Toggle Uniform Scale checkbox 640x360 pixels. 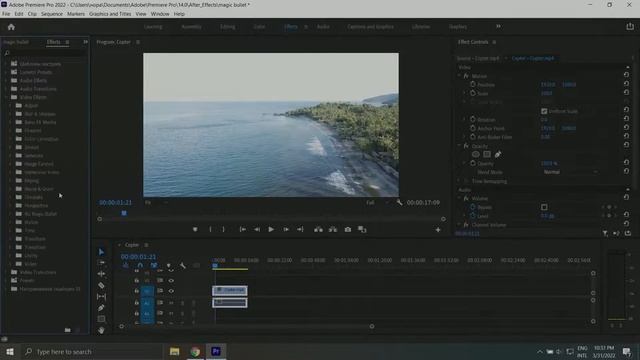(544, 111)
